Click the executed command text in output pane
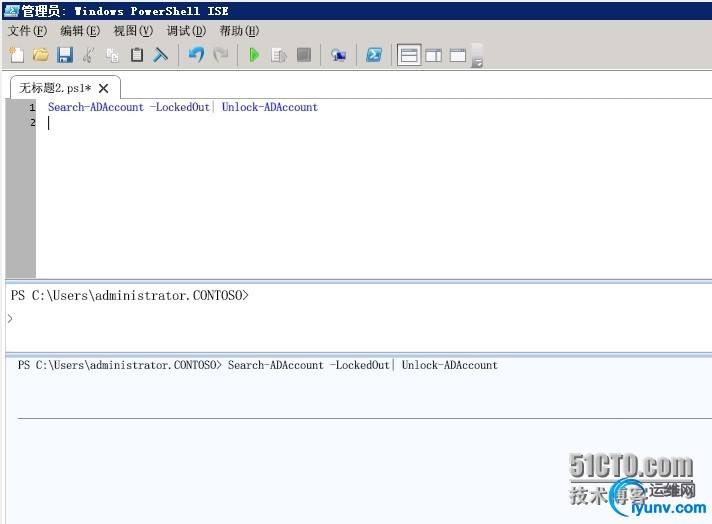Image resolution: width=712 pixels, height=524 pixels. point(363,365)
